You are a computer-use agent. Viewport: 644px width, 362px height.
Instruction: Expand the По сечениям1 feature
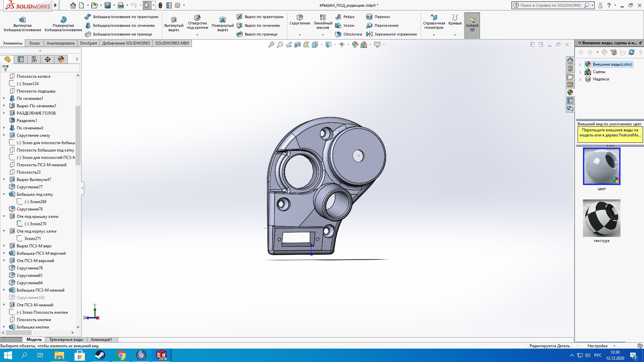tap(4, 99)
